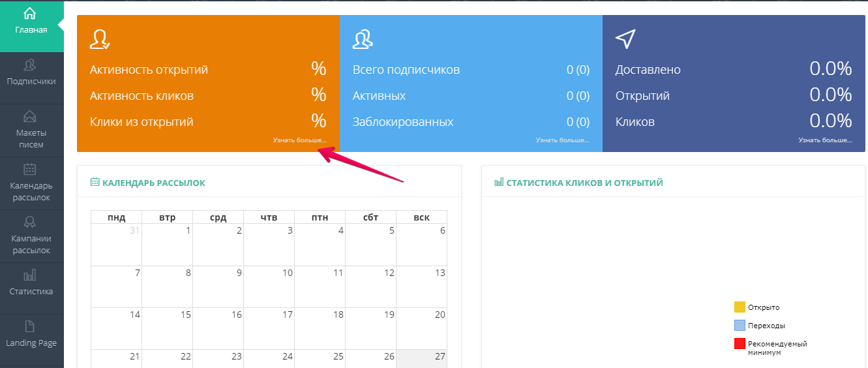The height and width of the screenshot is (368, 868).
Task: Click the subscribers icon in blue card
Action: (363, 39)
